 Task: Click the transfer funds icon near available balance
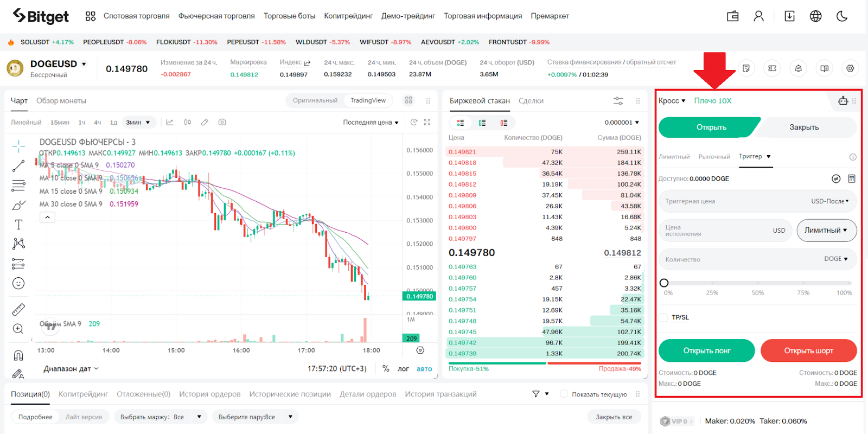click(836, 178)
